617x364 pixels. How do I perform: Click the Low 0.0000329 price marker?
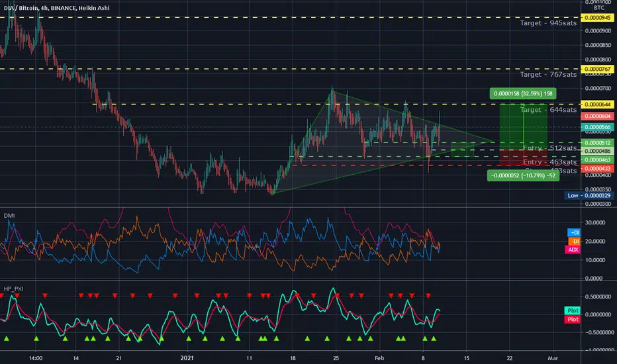tap(589, 196)
